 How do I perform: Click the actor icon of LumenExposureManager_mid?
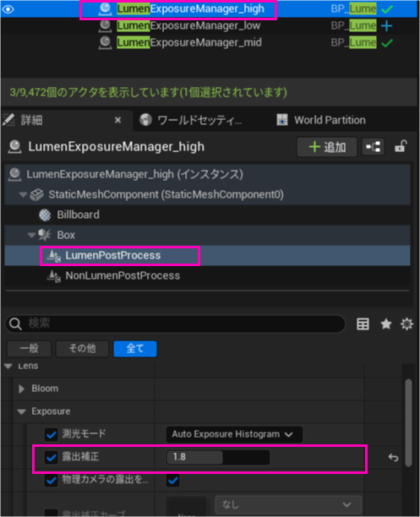pyautogui.click(x=106, y=42)
